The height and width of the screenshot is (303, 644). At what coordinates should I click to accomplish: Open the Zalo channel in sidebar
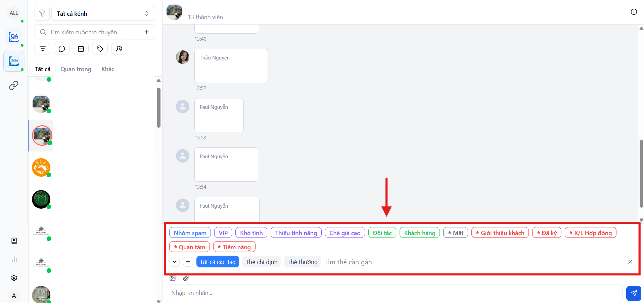click(14, 61)
